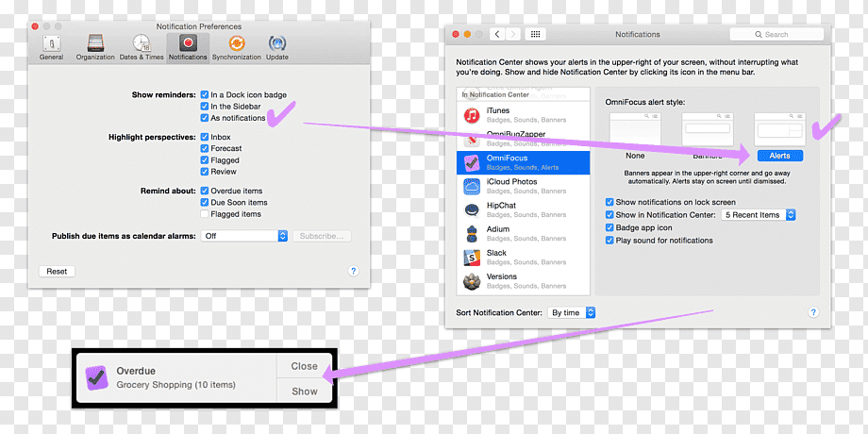This screenshot has width=868, height=434.
Task: Click "Highlight perspectives:" label
Action: pyautogui.click(x=152, y=137)
